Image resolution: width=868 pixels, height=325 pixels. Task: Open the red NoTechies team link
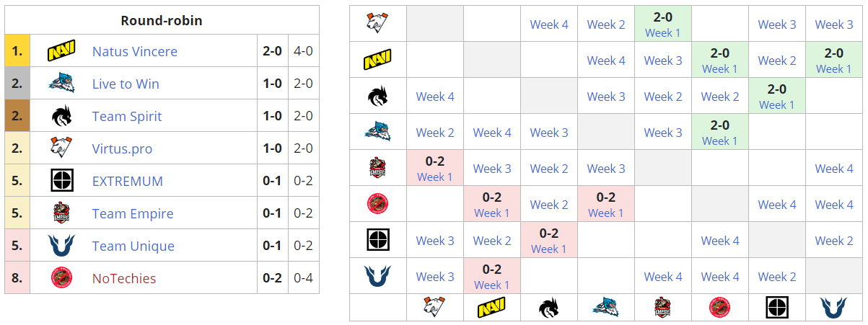coord(124,279)
